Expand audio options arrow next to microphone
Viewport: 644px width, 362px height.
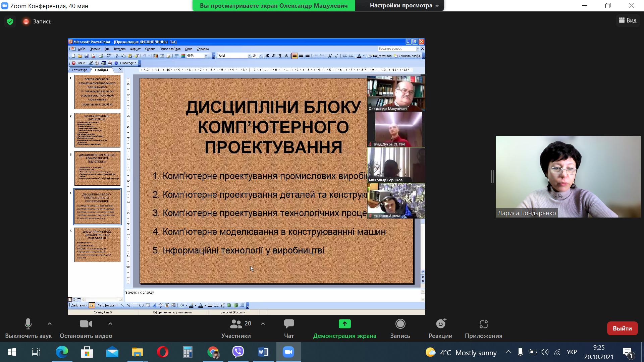point(50,324)
